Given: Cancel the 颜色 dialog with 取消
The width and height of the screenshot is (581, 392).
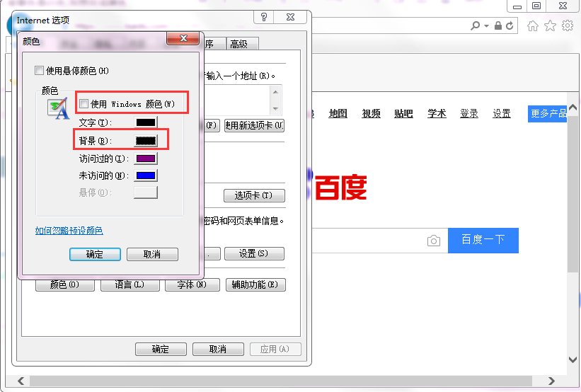Looking at the screenshot, I should tap(152, 254).
